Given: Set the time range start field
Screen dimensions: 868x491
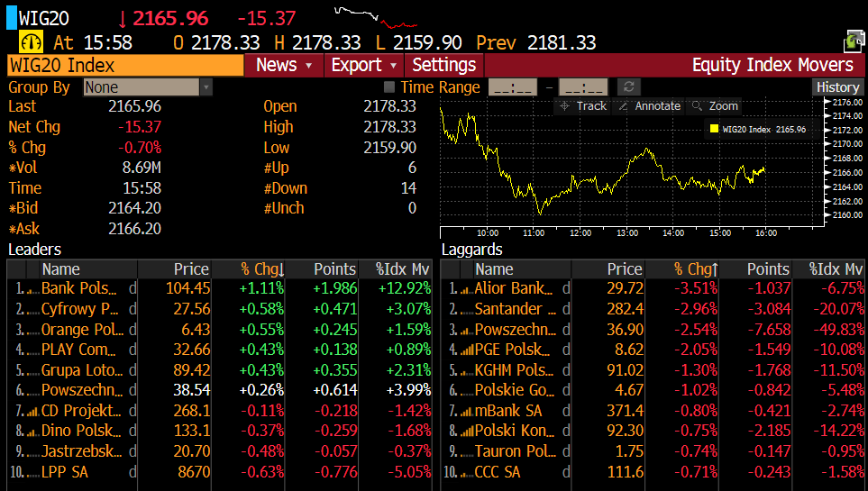Looking at the screenshot, I should [x=513, y=86].
